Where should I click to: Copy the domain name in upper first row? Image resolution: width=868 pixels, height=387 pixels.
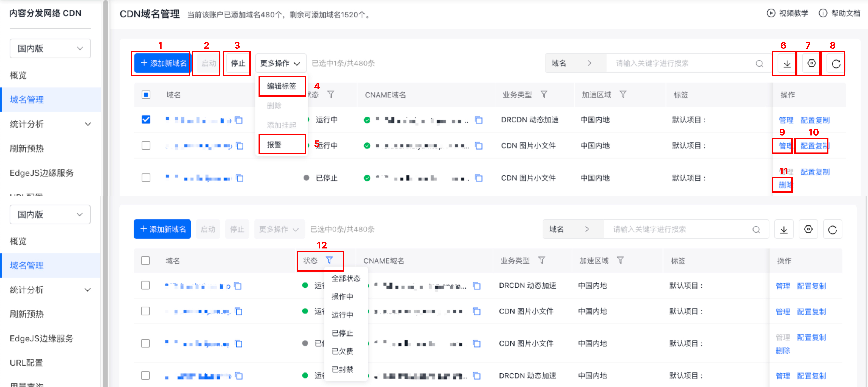pyautogui.click(x=239, y=120)
